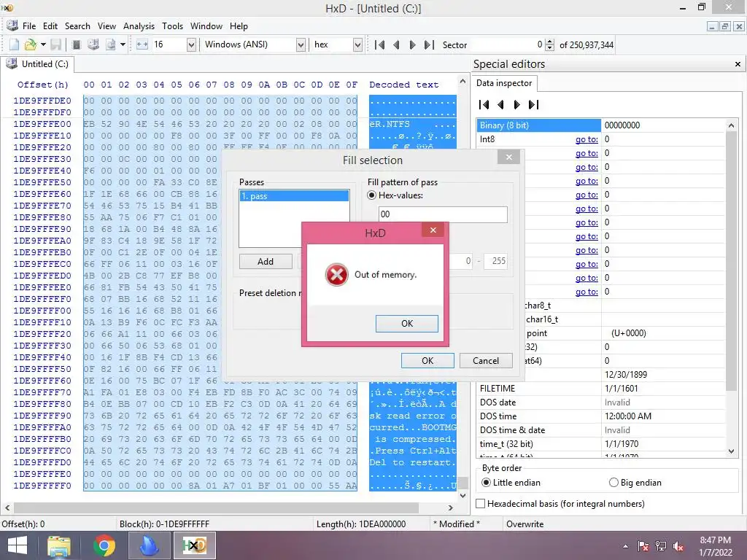
Task: Open the Help menu
Action: pyautogui.click(x=239, y=26)
